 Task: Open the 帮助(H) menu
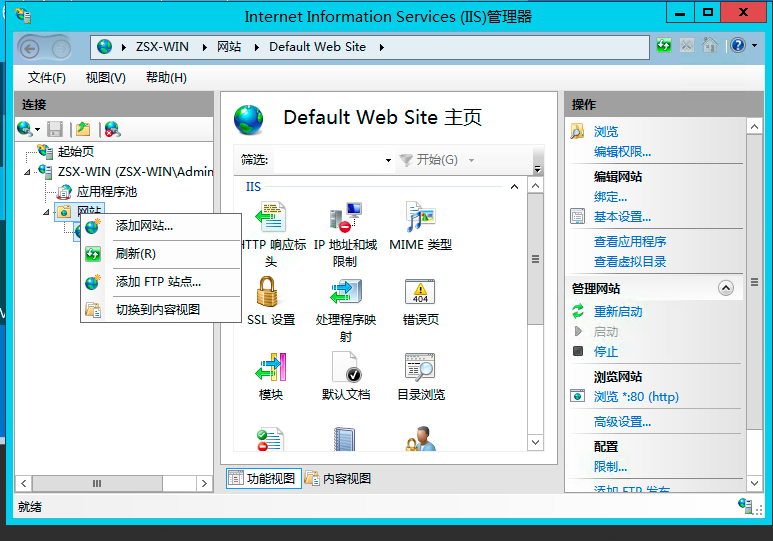[x=166, y=77]
